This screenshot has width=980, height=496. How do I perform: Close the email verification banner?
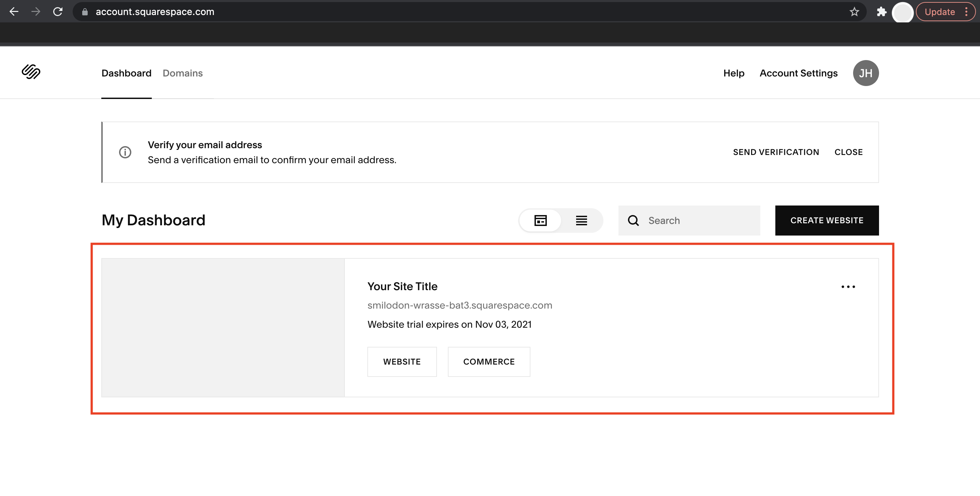849,152
